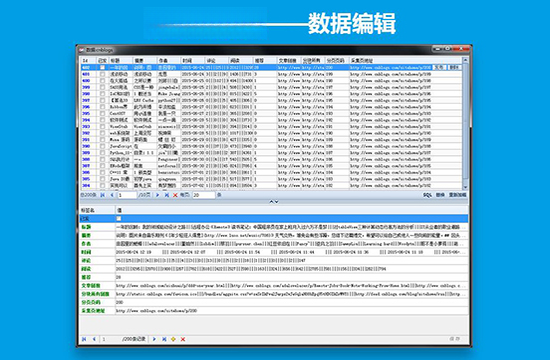Click the per-page count field showing 20
550x360 pixels.
pyautogui.click(x=203, y=195)
